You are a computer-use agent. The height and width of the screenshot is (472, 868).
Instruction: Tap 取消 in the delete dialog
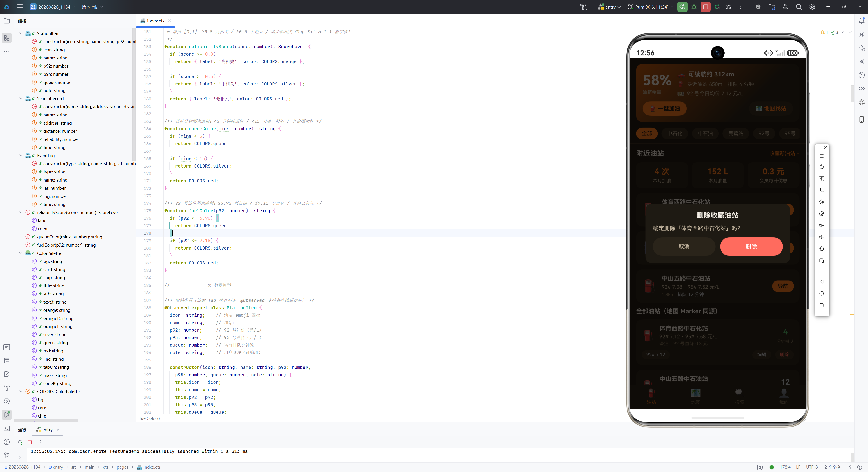(x=684, y=247)
